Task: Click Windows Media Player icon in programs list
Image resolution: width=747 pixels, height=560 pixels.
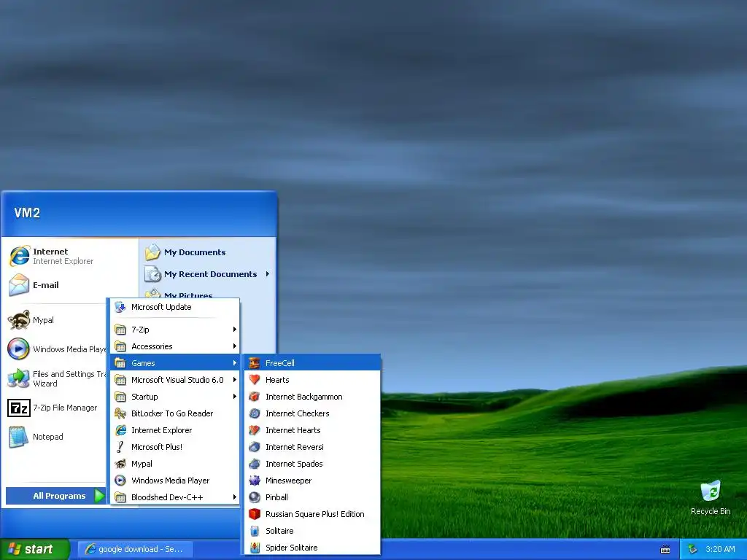Action: 120,481
